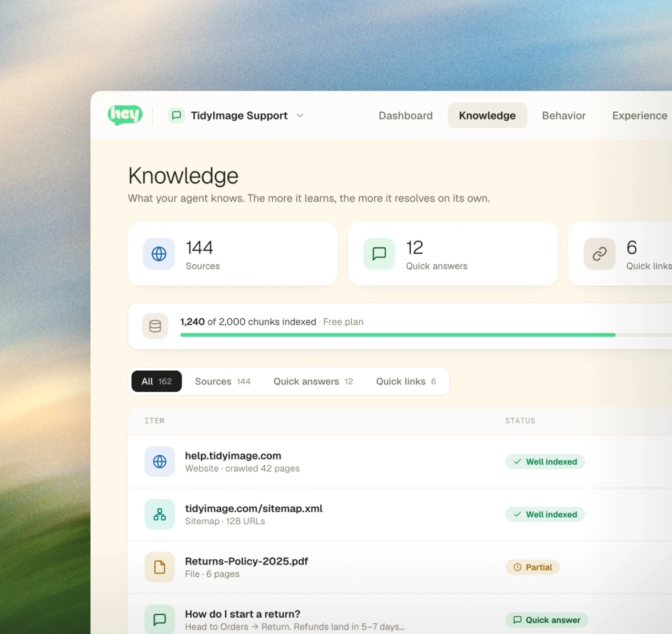This screenshot has width=672, height=634.
Task: Open the 144 Sources card
Action: tap(232, 254)
